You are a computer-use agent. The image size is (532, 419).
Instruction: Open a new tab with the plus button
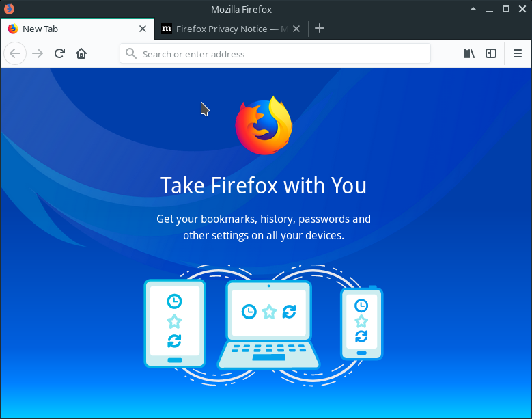[319, 28]
